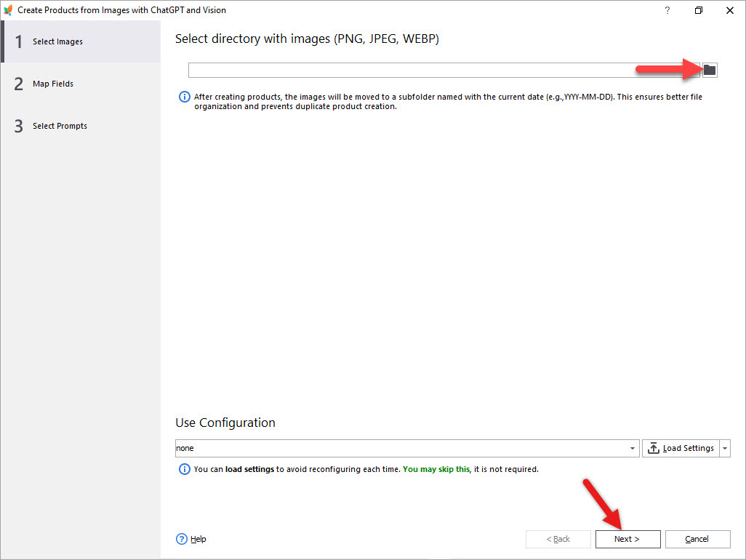Viewport: 746px width, 560px height.
Task: Restore the window using title bar button
Action: click(699, 10)
